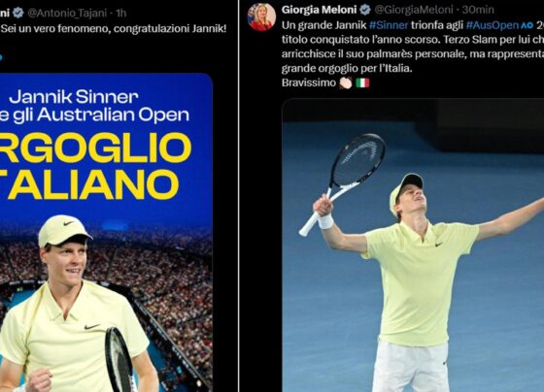Screen dimensions: 544x392
Task: Follow the #Sinner hashtag
Action: coord(389,25)
